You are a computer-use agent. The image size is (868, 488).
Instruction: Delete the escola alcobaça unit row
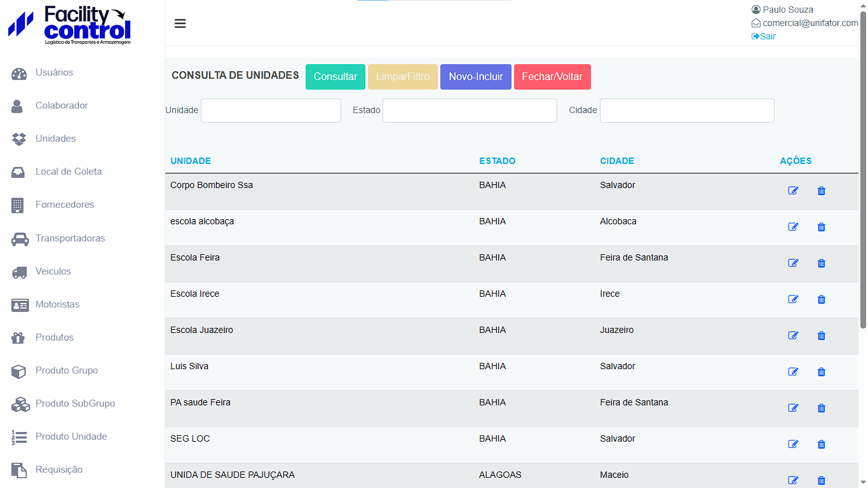(821, 227)
